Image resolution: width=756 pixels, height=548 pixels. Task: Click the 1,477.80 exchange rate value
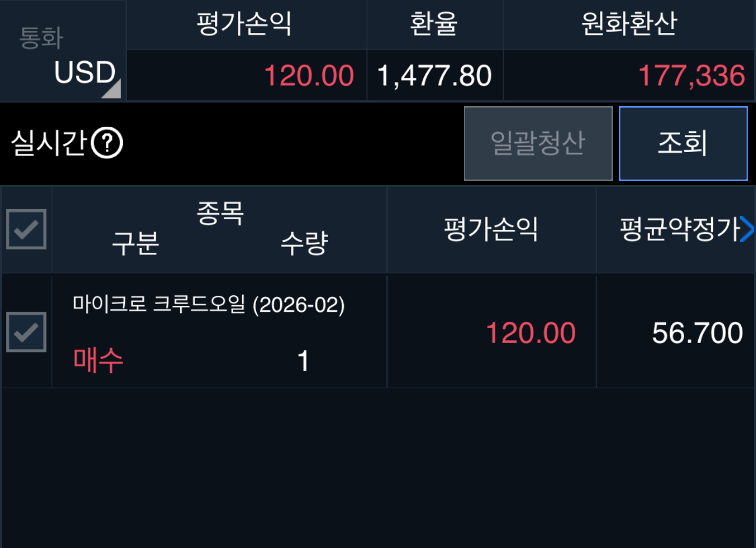tap(434, 75)
